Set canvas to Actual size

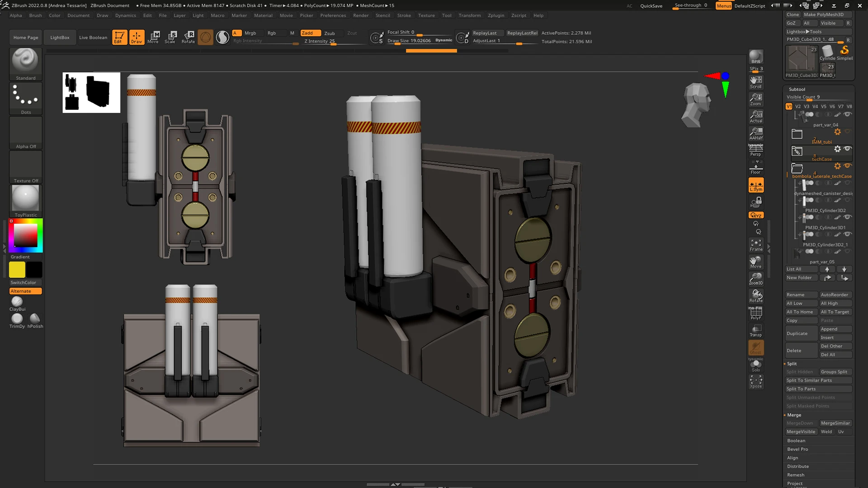[x=756, y=116]
